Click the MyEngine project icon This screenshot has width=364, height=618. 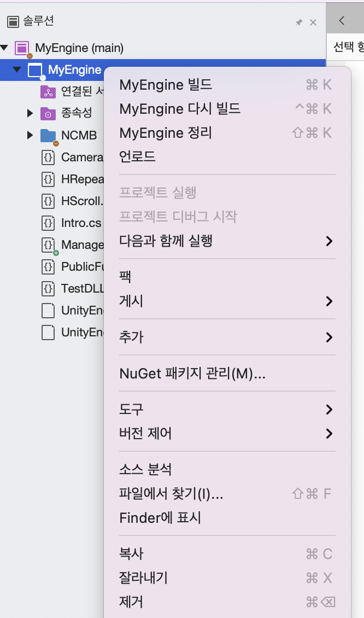click(x=35, y=70)
